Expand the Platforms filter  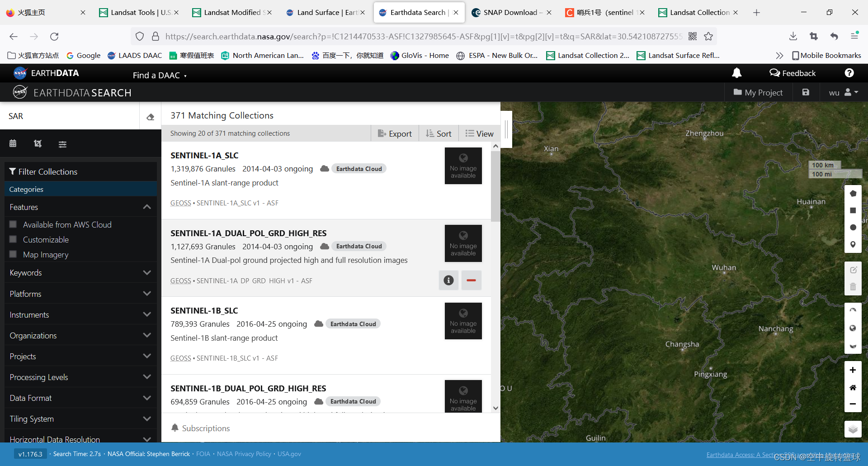(80, 294)
